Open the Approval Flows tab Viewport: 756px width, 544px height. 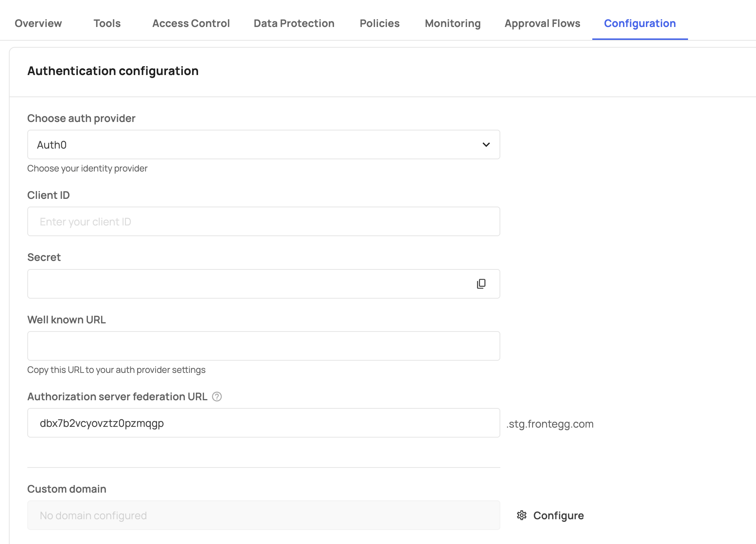542,23
